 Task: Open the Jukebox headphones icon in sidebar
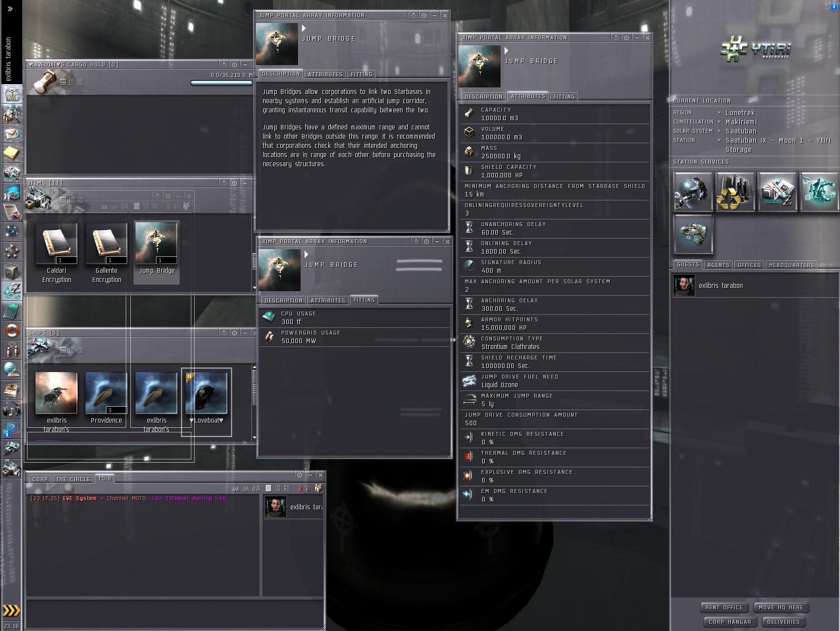click(11, 409)
